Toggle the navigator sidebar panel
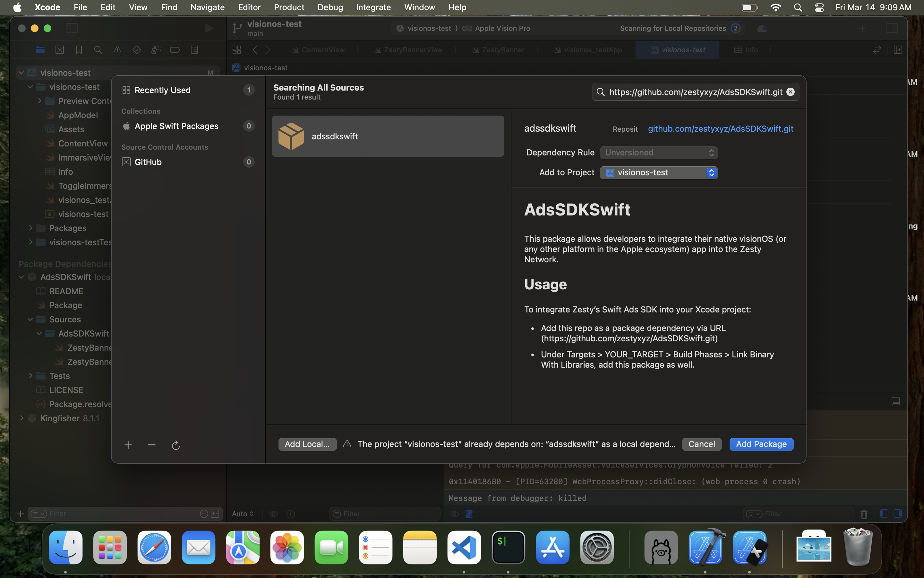Screen dimensions: 924x578 click(72, 28)
